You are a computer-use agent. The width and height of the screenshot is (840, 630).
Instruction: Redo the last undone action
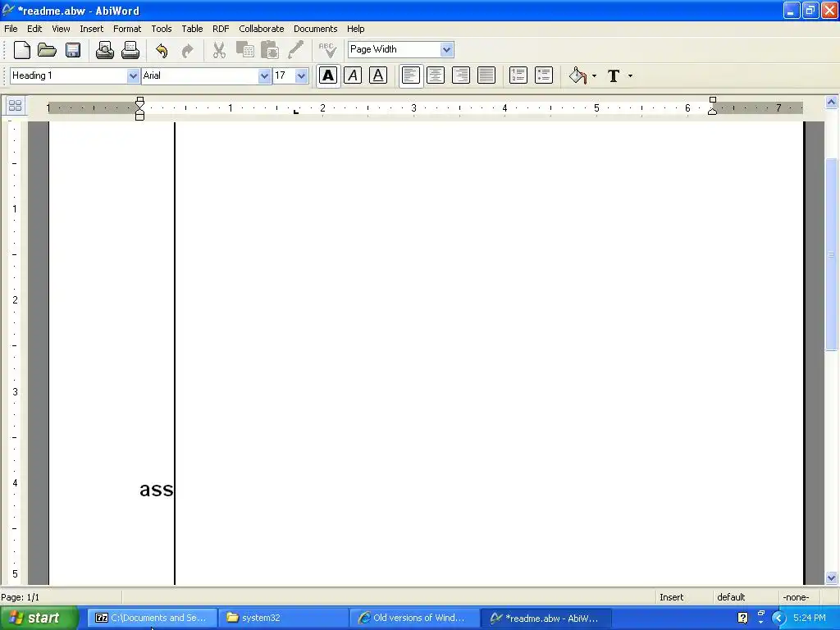(x=187, y=50)
